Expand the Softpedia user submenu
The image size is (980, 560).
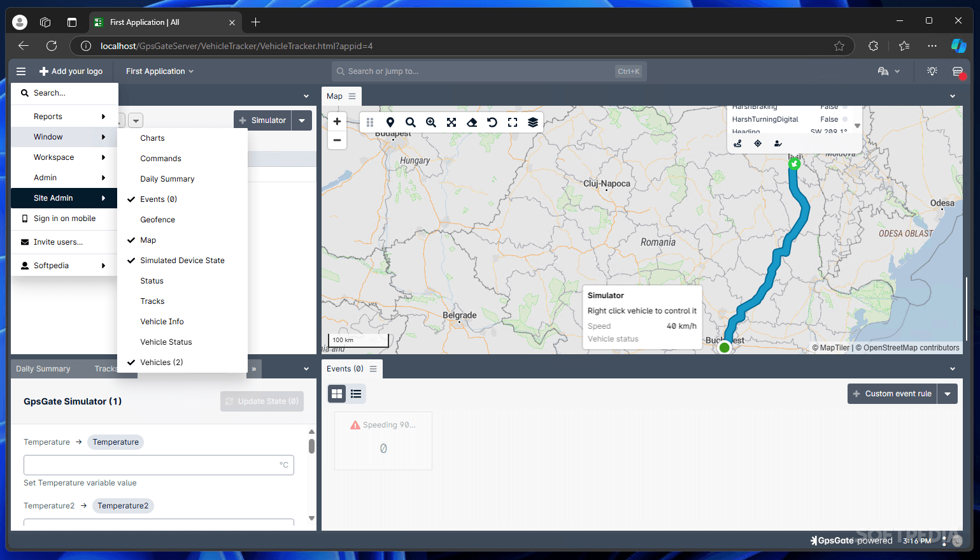pos(64,266)
